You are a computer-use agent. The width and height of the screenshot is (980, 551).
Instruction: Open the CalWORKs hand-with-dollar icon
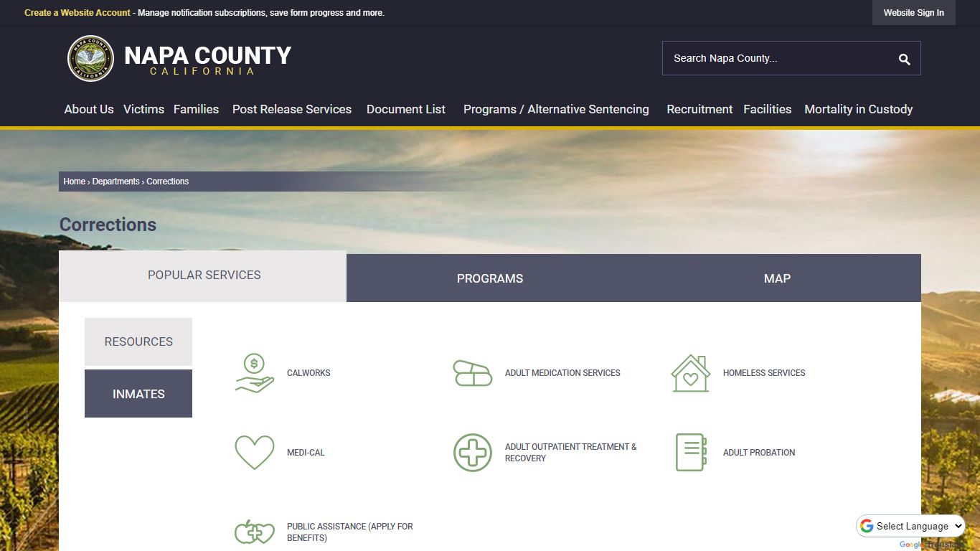pos(255,373)
